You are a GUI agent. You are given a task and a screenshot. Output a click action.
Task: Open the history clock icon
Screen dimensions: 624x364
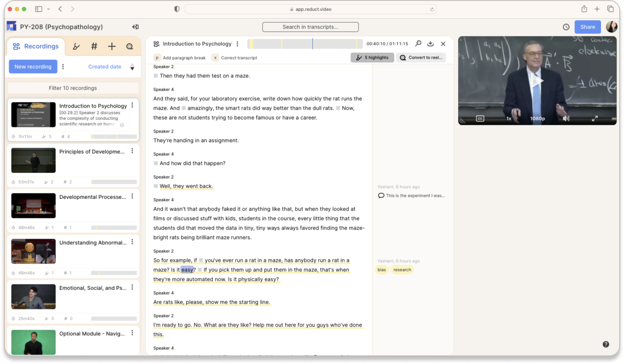pyautogui.click(x=566, y=27)
